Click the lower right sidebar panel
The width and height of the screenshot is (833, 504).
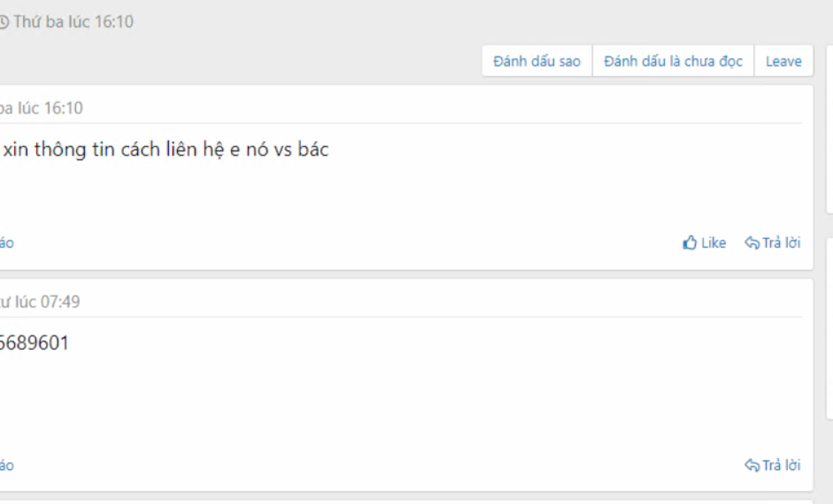[830, 329]
